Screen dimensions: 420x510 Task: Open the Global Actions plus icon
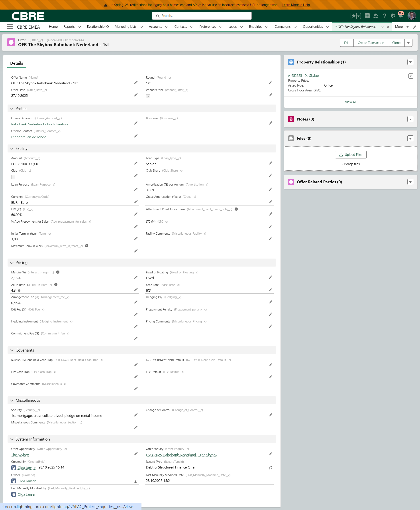coord(367,16)
